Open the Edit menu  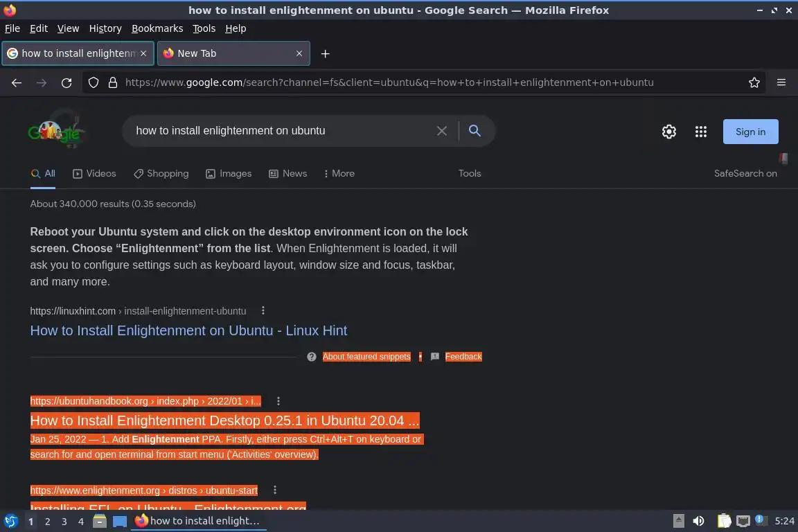[x=39, y=28]
